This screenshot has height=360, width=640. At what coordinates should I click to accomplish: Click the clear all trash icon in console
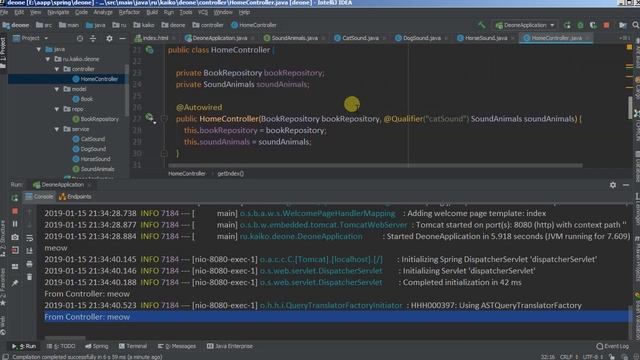point(29,277)
